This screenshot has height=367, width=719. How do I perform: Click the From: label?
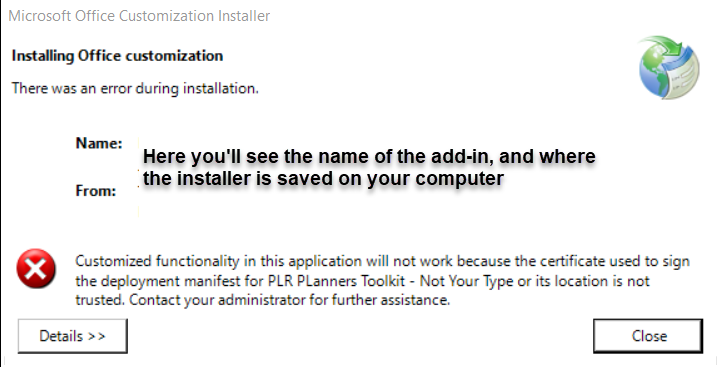point(96,190)
